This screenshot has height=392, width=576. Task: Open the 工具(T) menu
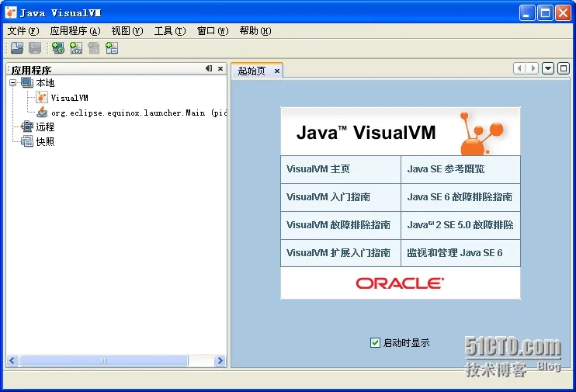tap(170, 31)
